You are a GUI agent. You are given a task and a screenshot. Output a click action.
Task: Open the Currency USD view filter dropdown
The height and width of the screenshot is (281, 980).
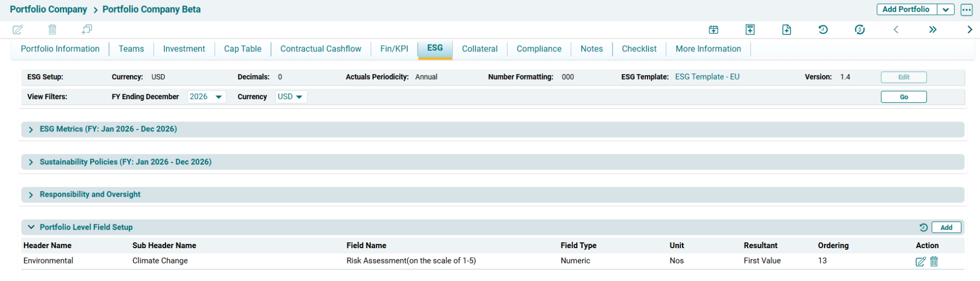click(291, 97)
